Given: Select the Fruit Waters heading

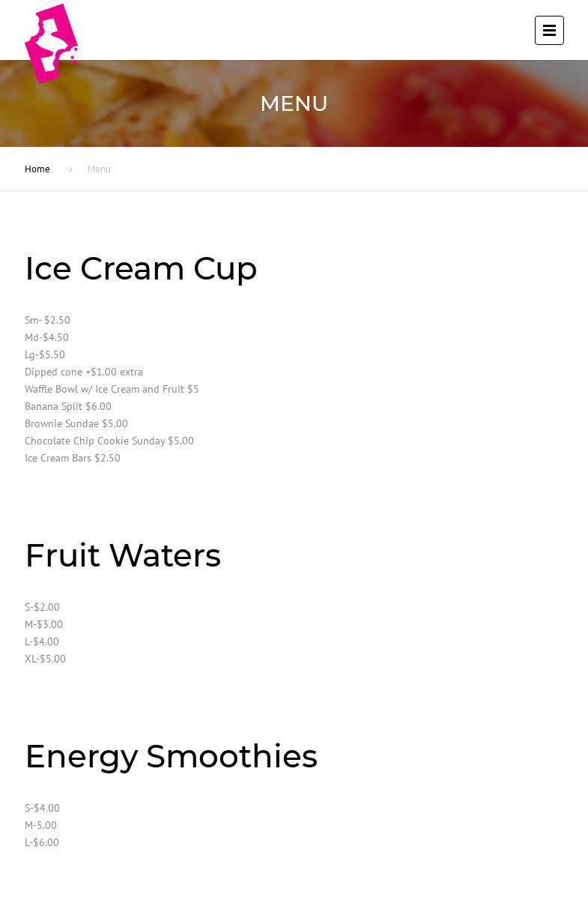Looking at the screenshot, I should pyautogui.click(x=123, y=555).
